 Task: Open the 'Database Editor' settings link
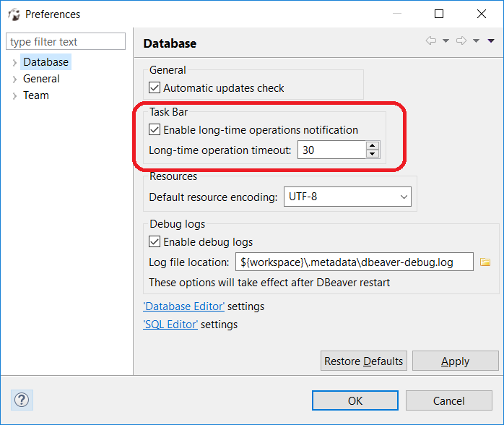click(184, 306)
